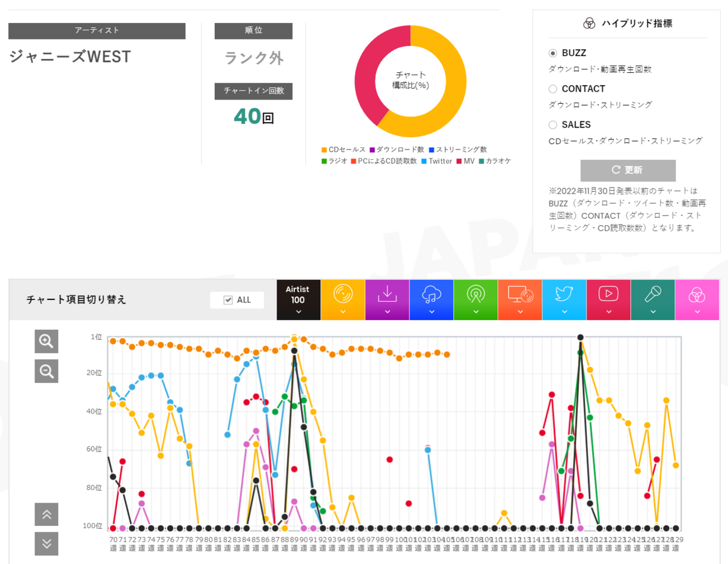Click the チャートイン回数 header label
Image resolution: width=728 pixels, height=564 pixels.
pos(254,91)
